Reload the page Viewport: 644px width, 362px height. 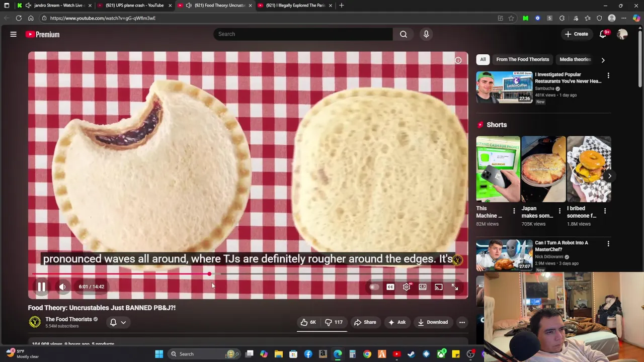[x=19, y=18]
